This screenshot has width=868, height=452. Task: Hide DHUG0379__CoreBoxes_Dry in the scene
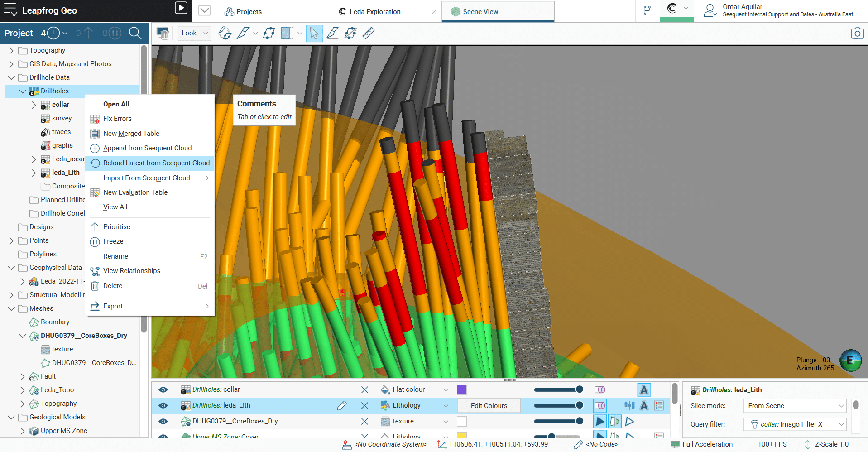[163, 422]
